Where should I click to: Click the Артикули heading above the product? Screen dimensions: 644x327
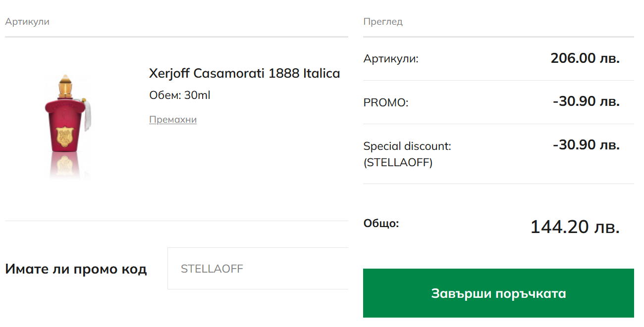(27, 22)
